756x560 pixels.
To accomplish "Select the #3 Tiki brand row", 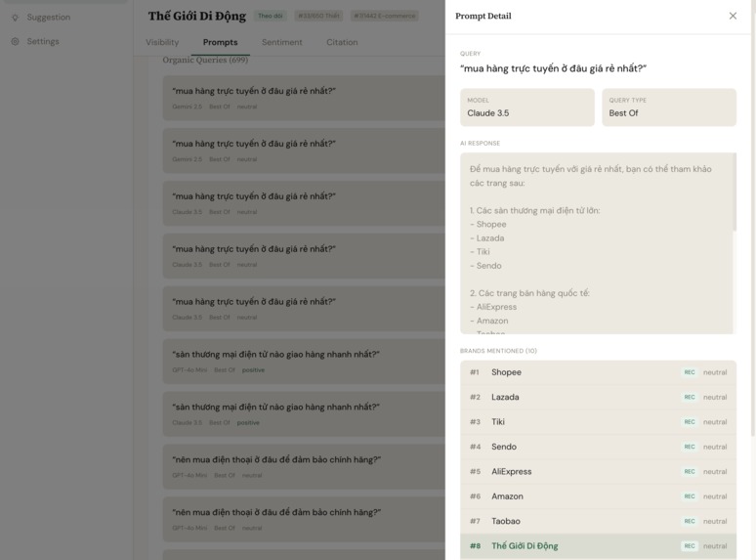I will point(598,422).
